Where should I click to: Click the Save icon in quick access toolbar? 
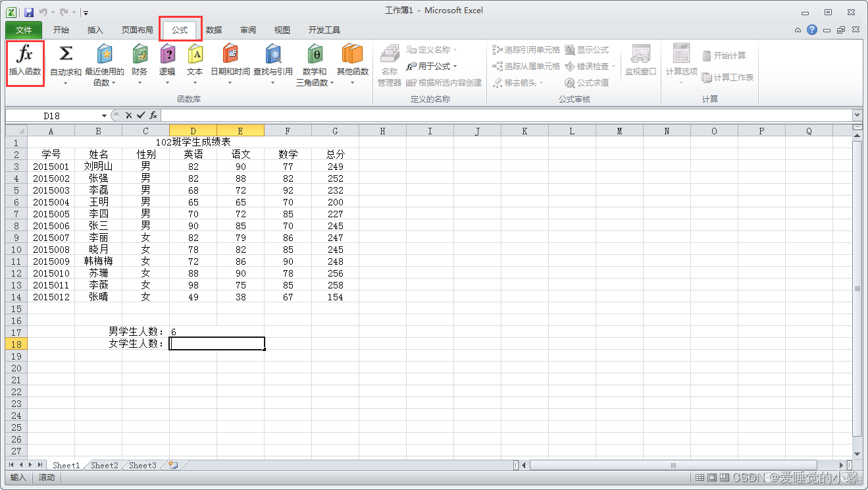[29, 12]
